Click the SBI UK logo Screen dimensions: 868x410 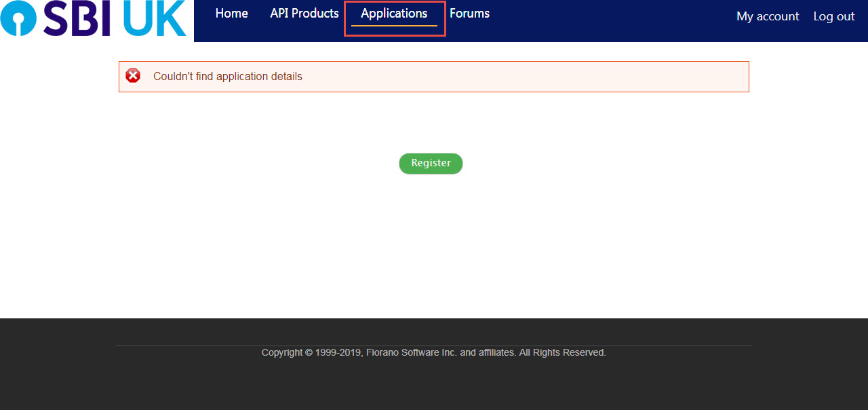click(x=94, y=18)
